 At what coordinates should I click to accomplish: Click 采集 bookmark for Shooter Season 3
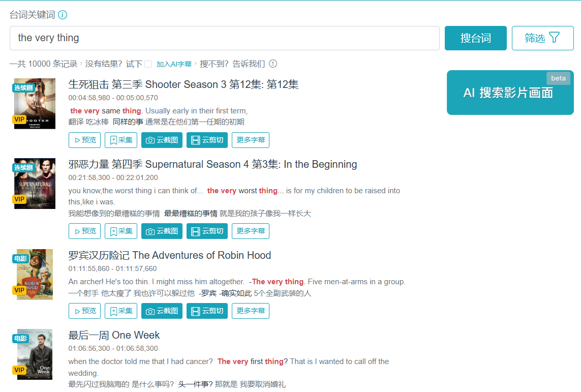coord(121,140)
